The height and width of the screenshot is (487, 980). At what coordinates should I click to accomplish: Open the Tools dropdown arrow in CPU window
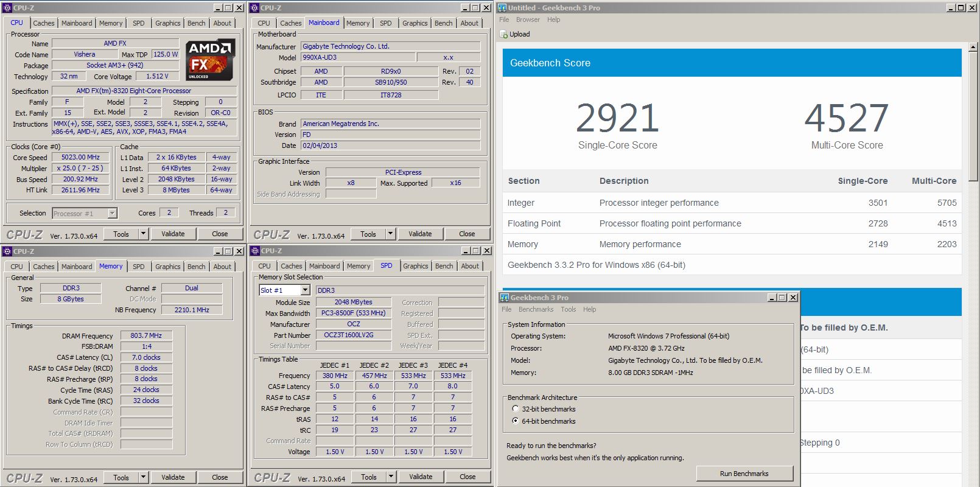click(x=143, y=234)
